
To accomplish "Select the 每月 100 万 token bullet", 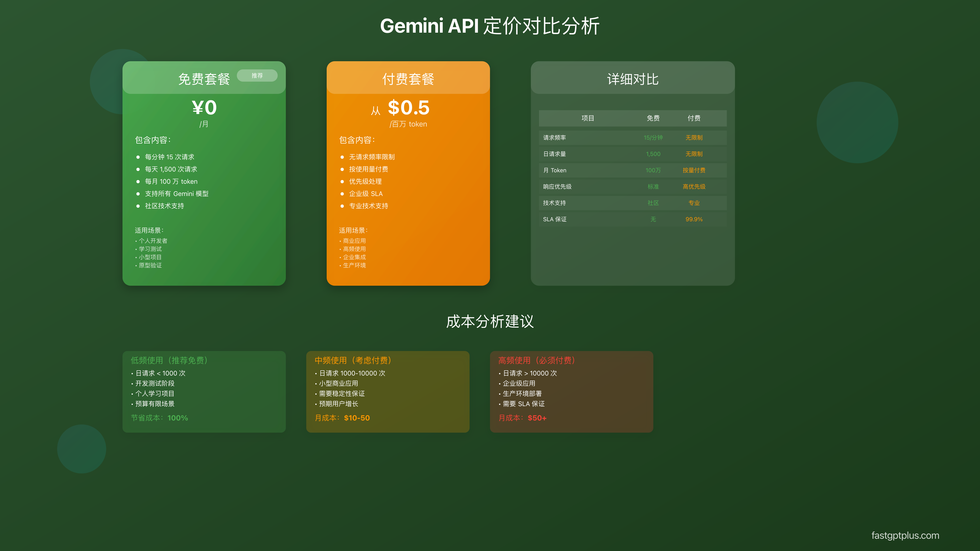I will (x=171, y=181).
